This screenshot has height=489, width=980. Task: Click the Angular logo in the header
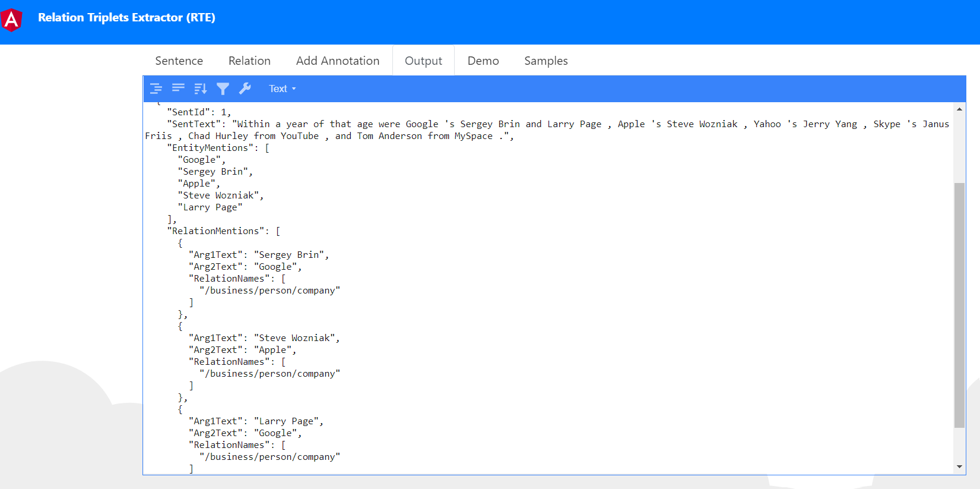click(12, 20)
